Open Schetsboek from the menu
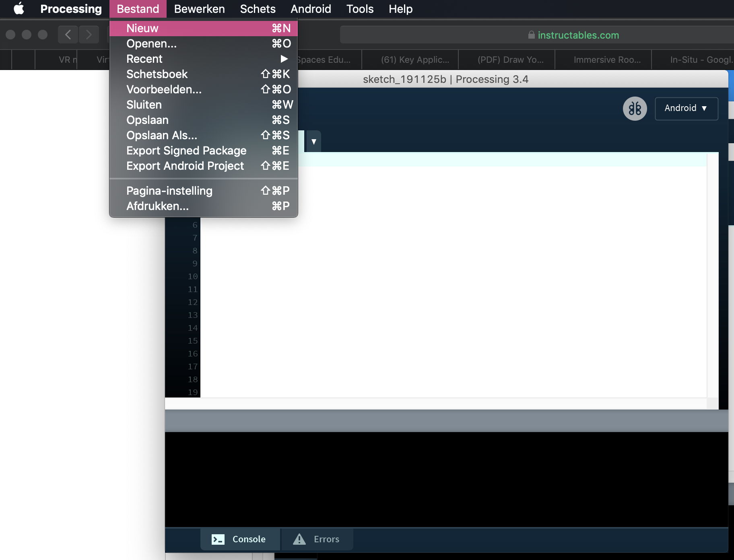 [204, 74]
